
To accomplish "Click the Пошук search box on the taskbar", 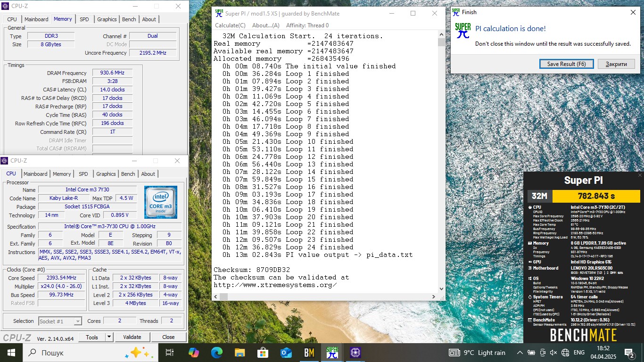I will point(90,353).
